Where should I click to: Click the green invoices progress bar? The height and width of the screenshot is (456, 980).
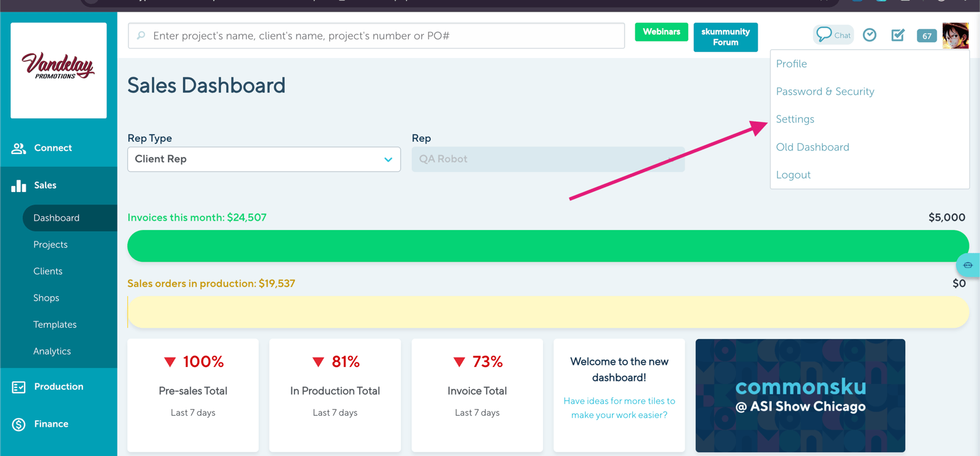coord(548,246)
